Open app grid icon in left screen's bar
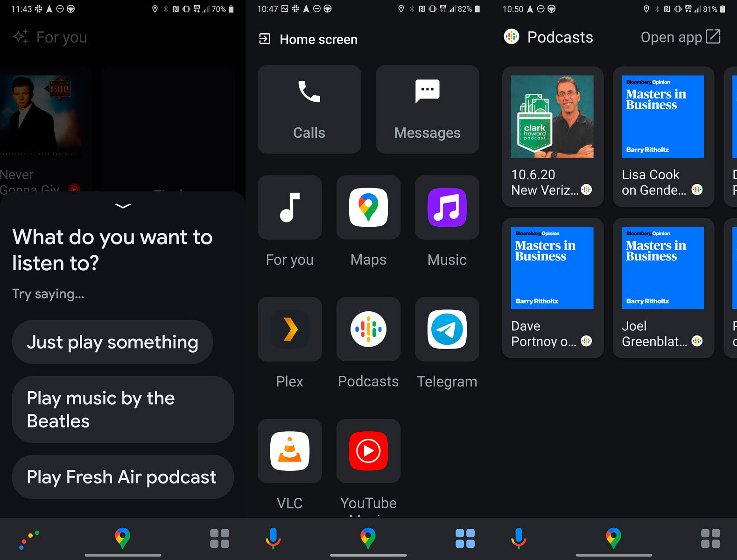Viewport: 737px width, 560px height. (x=219, y=538)
